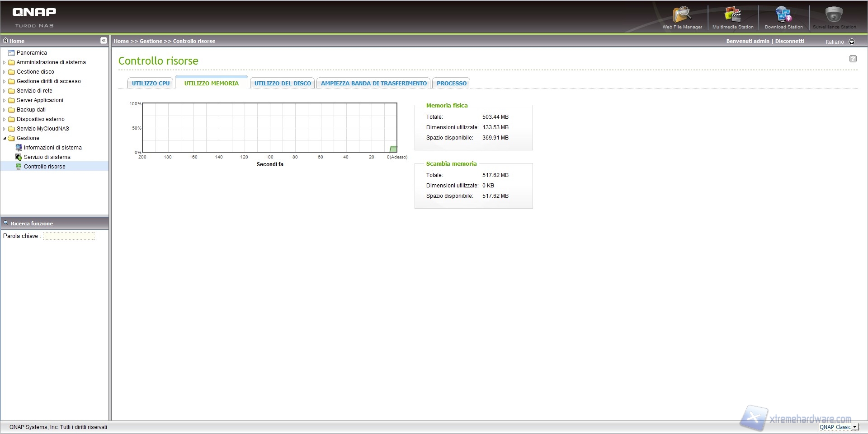
Task: Launch Multimedia Station icon
Action: tap(732, 15)
